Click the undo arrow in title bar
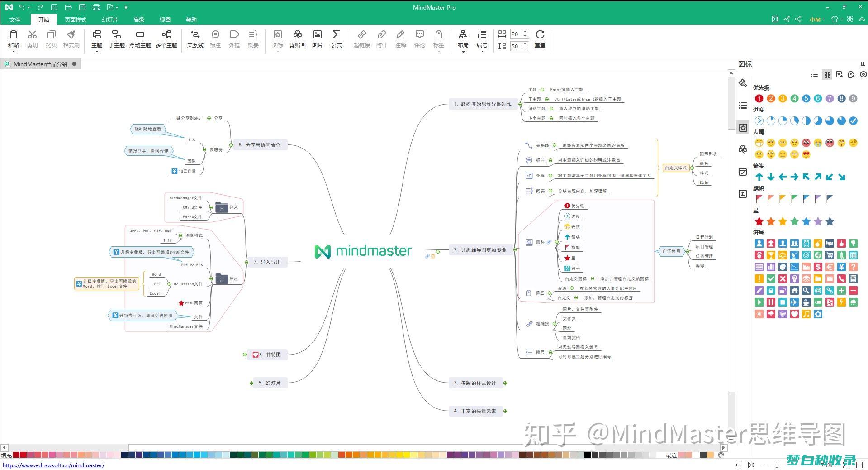Image resolution: width=868 pixels, height=470 pixels. pyautogui.click(x=22, y=7)
